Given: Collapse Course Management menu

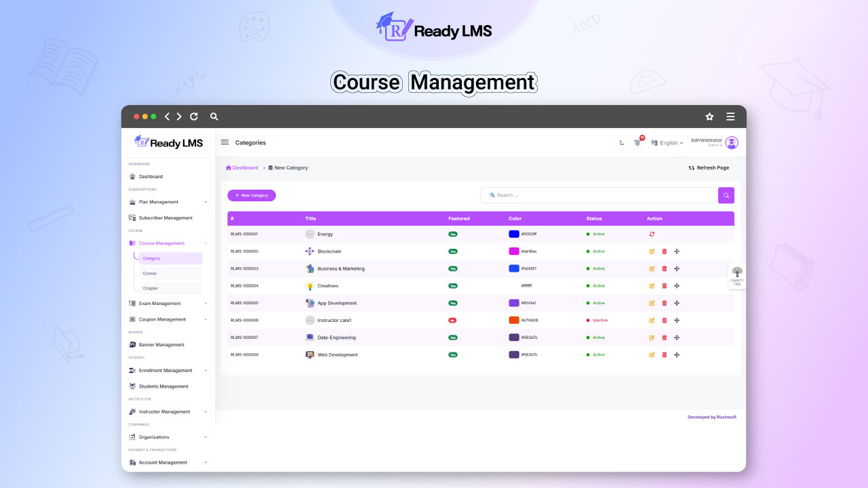Looking at the screenshot, I should [168, 243].
